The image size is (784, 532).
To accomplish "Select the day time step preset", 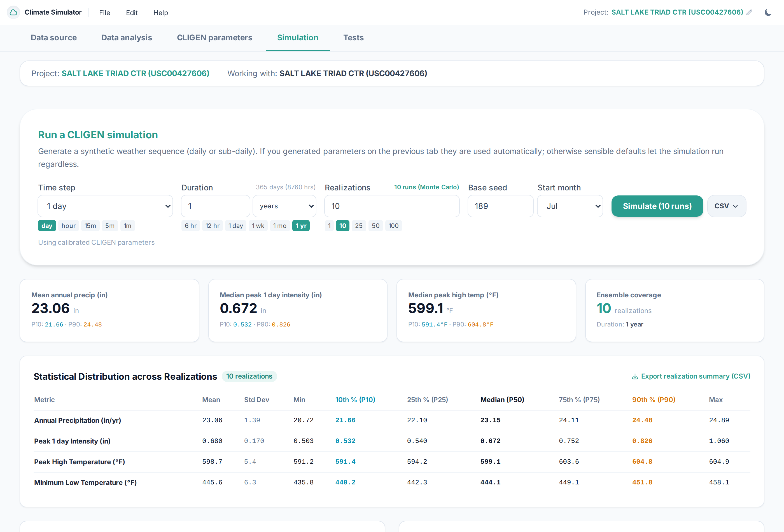I will (47, 226).
